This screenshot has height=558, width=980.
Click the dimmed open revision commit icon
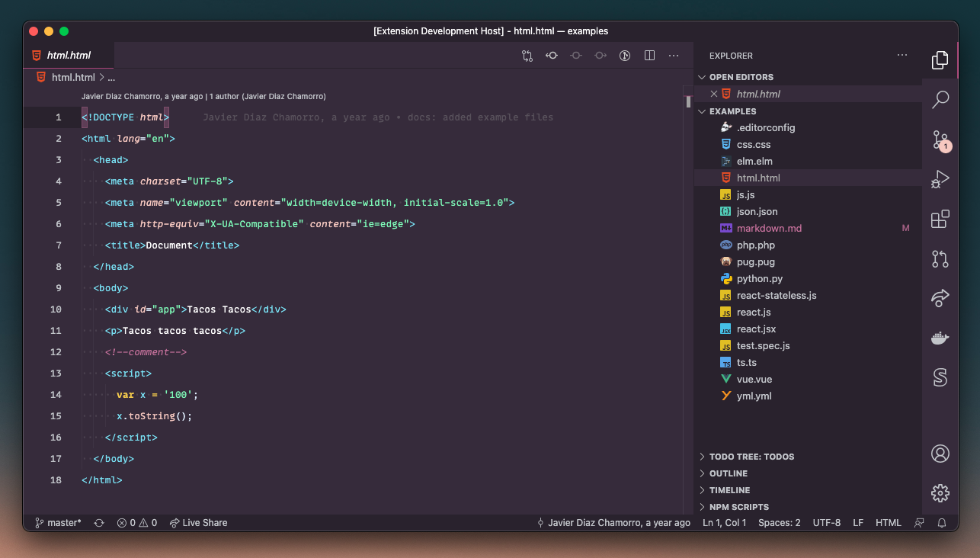click(x=576, y=56)
